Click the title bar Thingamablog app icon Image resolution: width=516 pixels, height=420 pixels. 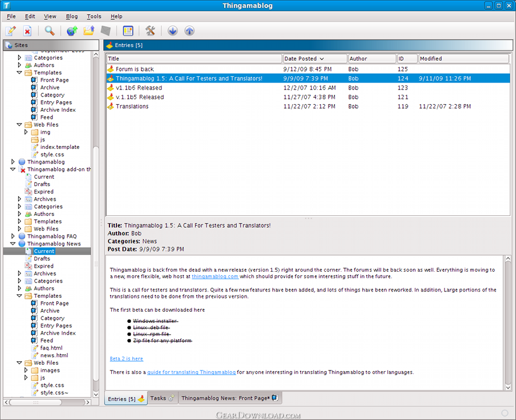coord(6,5)
